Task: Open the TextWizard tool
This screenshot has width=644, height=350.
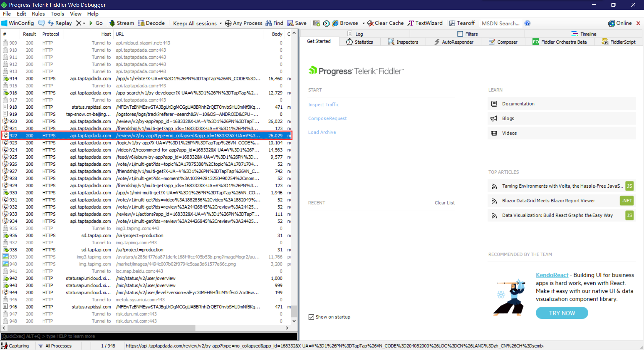Action: pos(425,23)
